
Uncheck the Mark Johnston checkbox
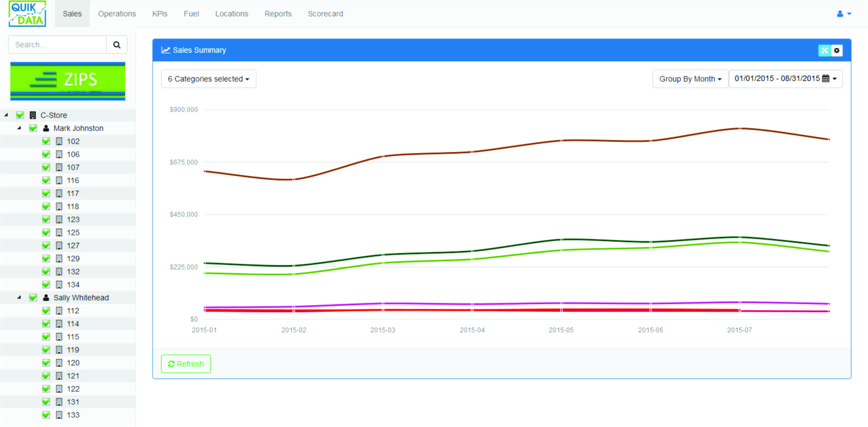point(33,128)
